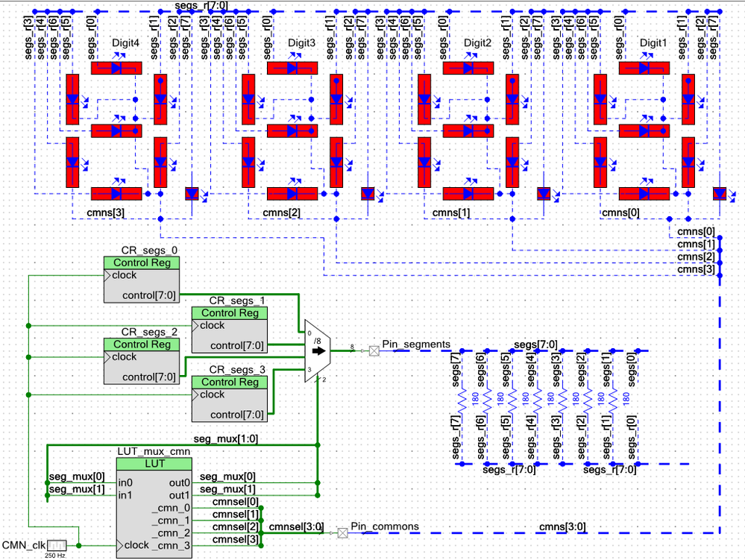
Task: Select Digit3 middle horizontal LED segment
Action: [292, 130]
